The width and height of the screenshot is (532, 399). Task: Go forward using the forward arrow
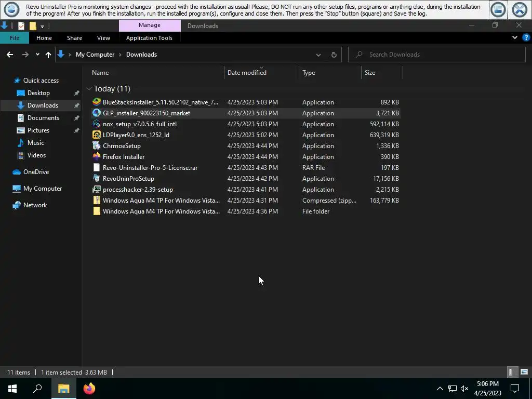(x=25, y=55)
